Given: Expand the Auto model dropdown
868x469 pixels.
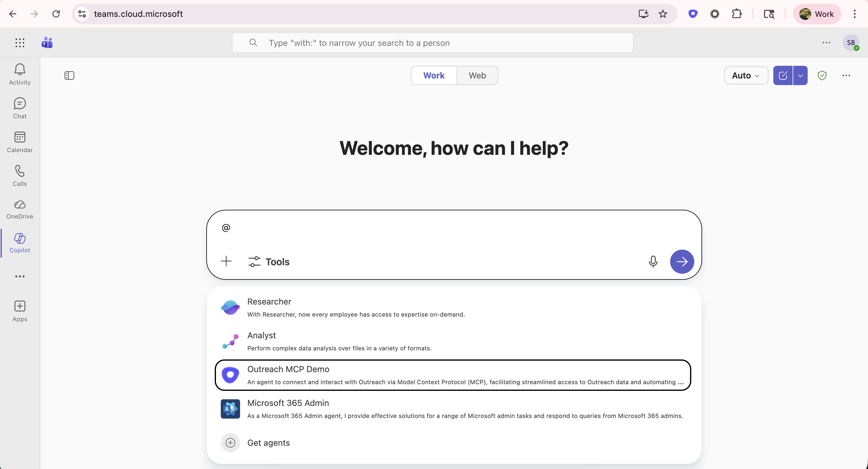Looking at the screenshot, I should tap(746, 75).
